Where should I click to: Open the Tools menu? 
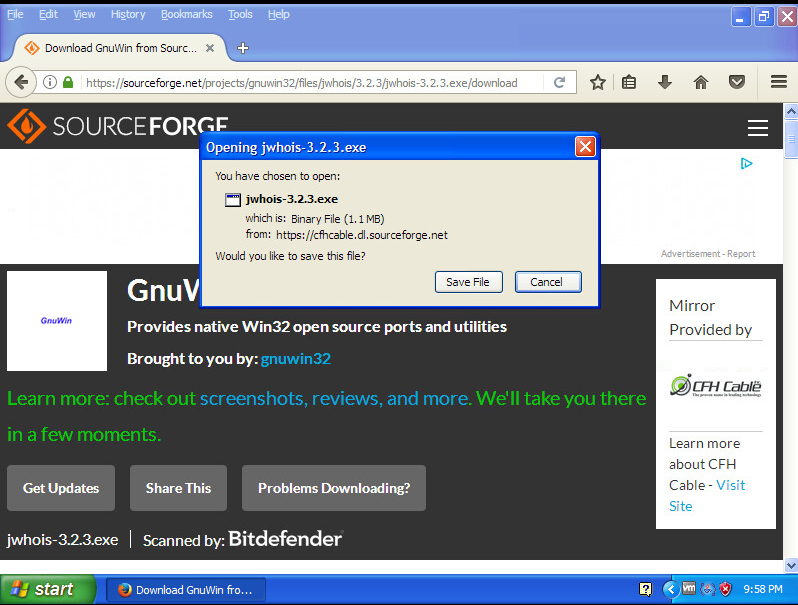(x=240, y=14)
